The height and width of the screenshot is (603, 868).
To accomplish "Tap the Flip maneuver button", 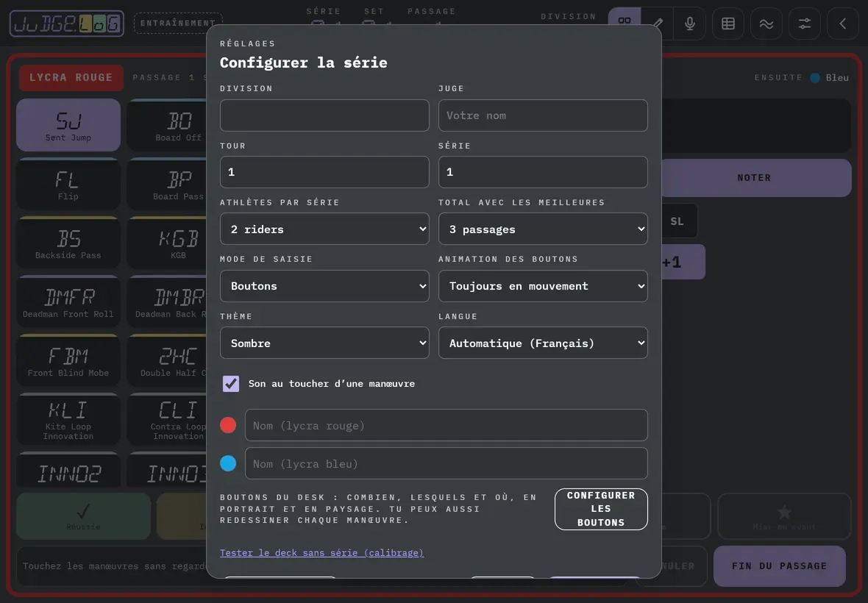I will (68, 185).
